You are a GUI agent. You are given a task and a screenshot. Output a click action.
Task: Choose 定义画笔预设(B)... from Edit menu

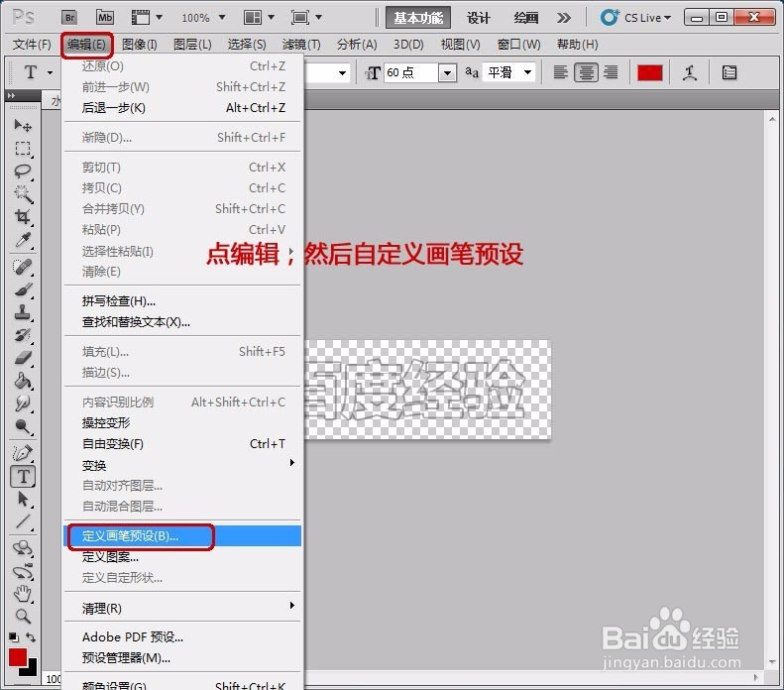tap(182, 536)
